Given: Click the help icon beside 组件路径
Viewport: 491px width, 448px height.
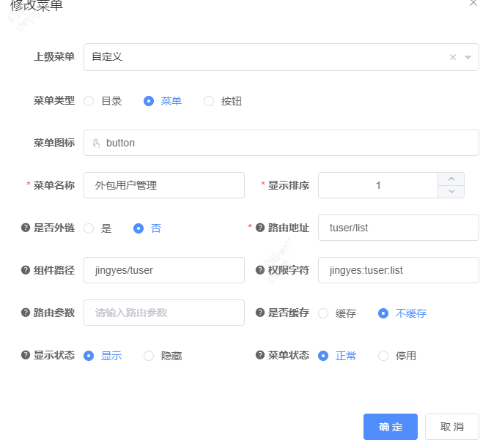Looking at the screenshot, I should 26,269.
